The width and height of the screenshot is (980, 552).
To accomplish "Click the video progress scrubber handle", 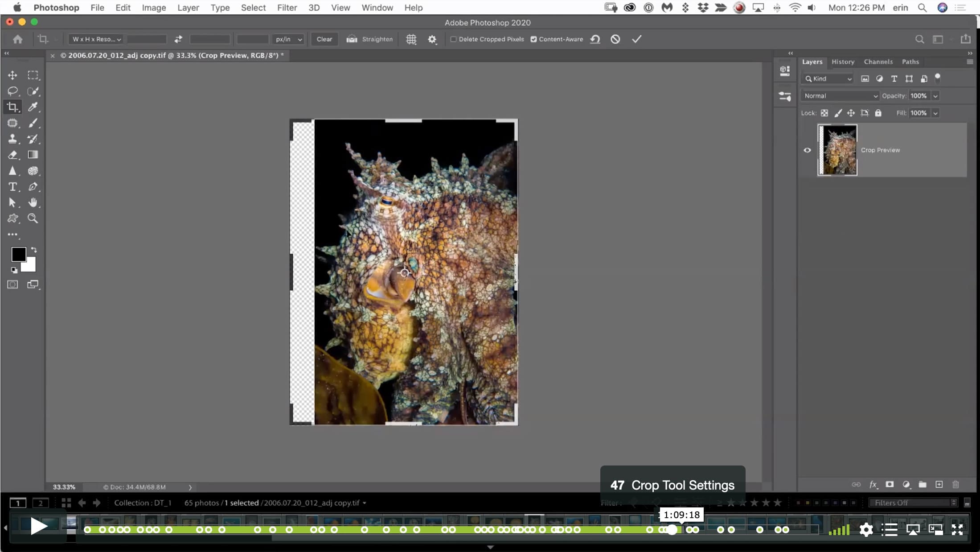I will 672,530.
